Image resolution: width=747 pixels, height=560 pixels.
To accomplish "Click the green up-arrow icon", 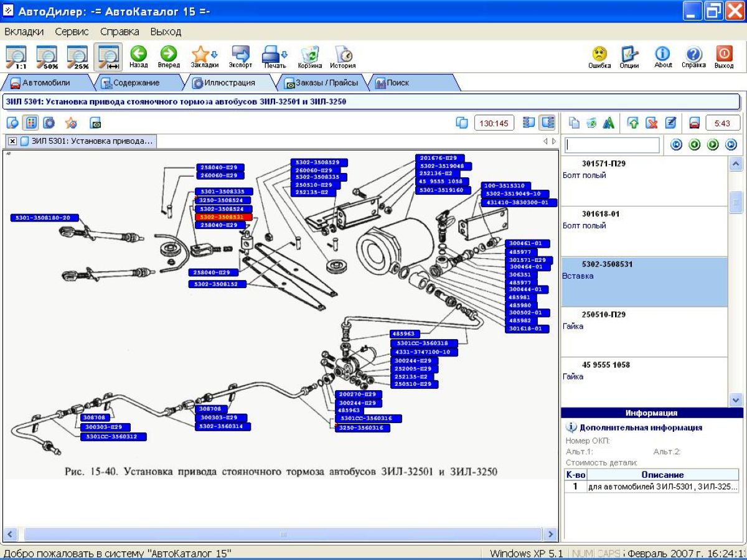I will tap(633, 123).
